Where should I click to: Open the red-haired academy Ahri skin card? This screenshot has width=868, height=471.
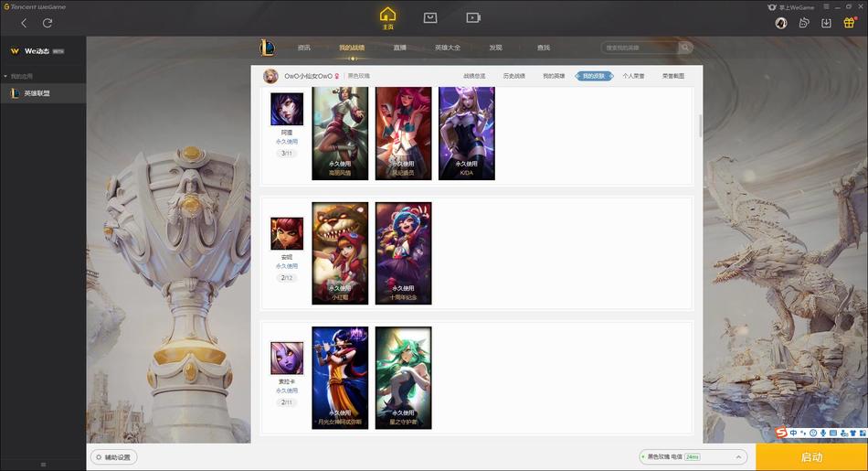(403, 134)
